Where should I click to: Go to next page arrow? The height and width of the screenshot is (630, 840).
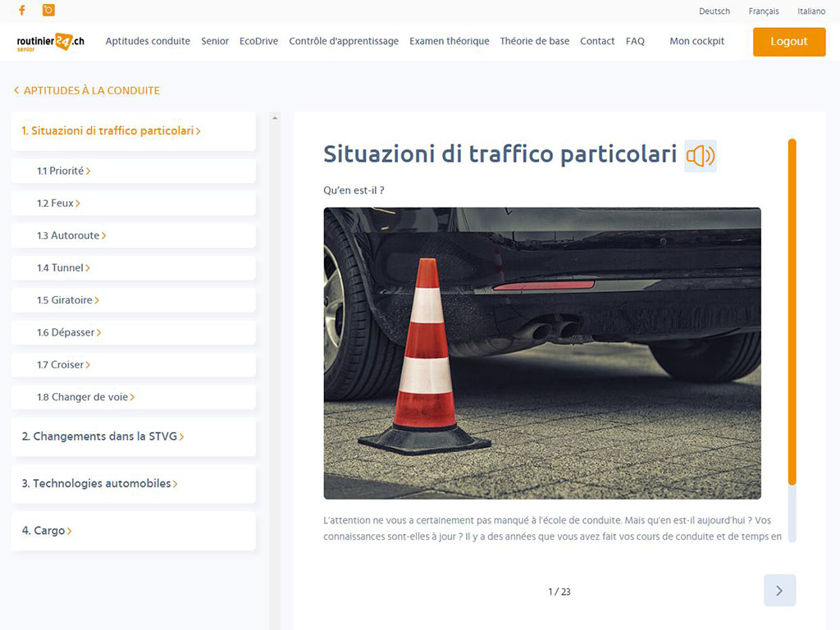click(778, 591)
